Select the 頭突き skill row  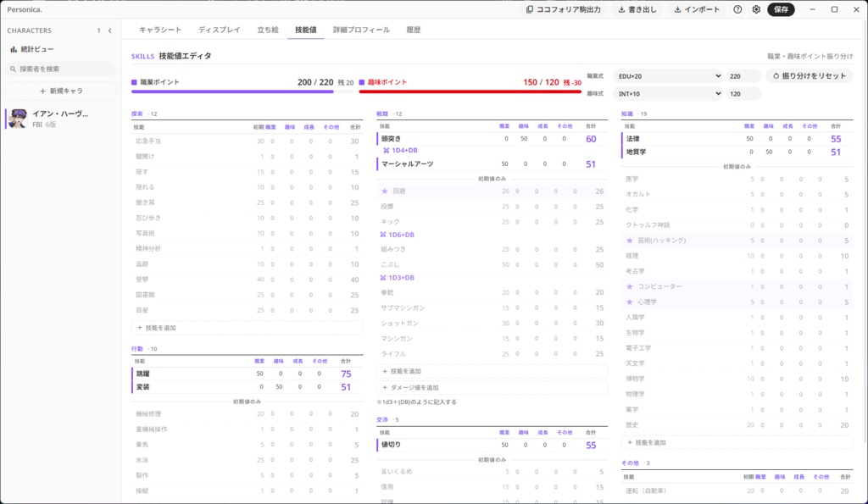point(492,139)
